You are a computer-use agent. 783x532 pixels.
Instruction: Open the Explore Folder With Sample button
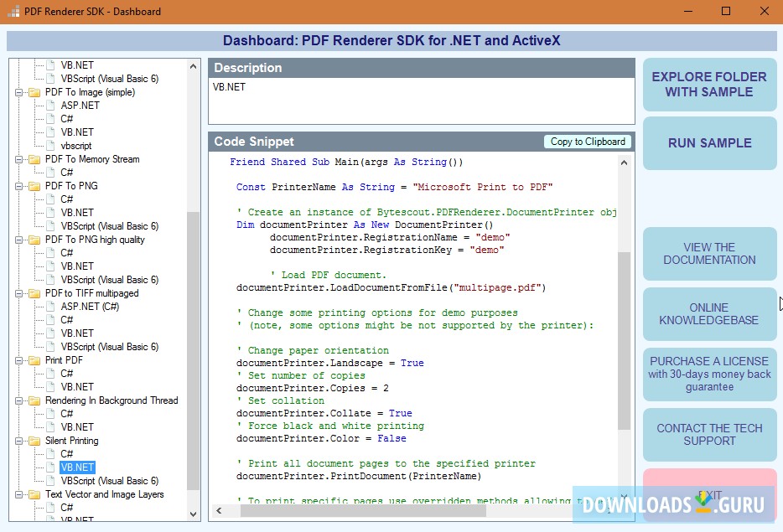tap(709, 85)
